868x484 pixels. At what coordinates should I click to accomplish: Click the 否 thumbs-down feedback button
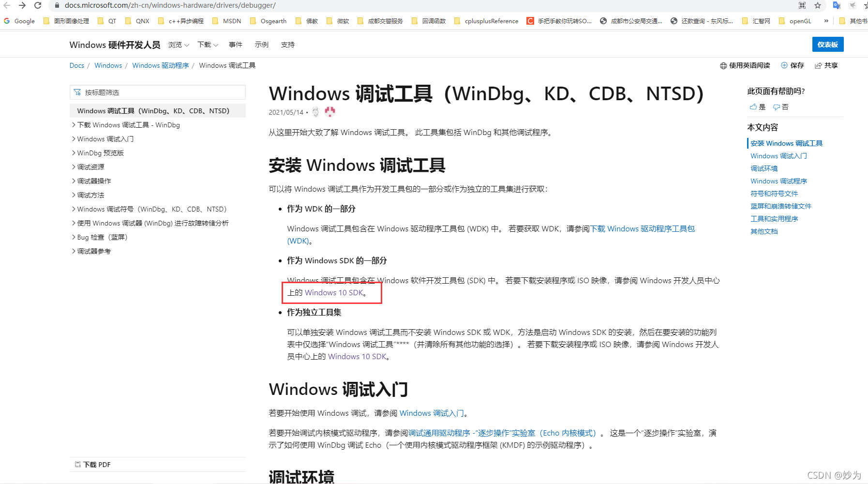pyautogui.click(x=780, y=107)
